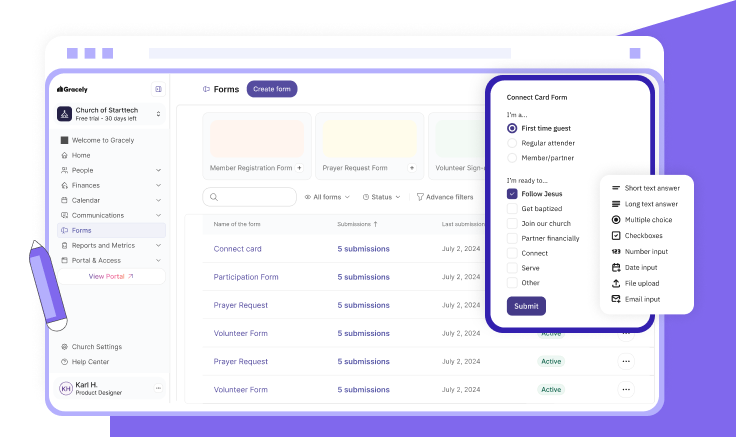Go to Home in the sidebar
This screenshot has height=437, width=736.
(81, 155)
